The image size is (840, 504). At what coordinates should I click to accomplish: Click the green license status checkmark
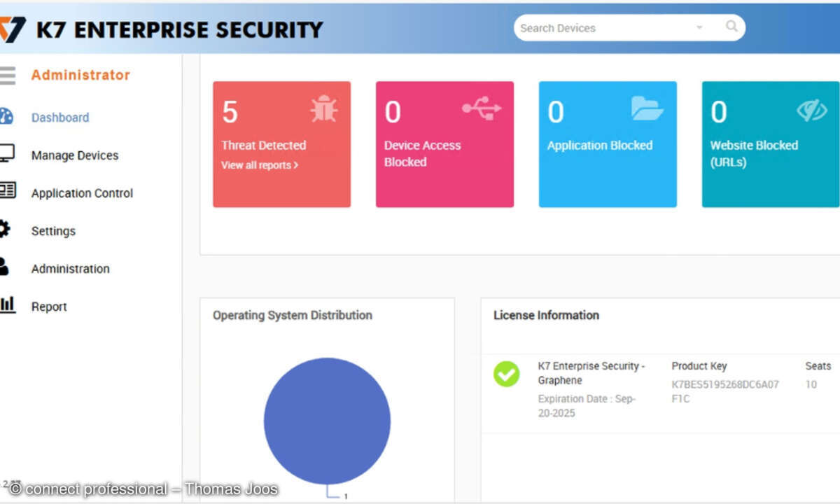506,373
